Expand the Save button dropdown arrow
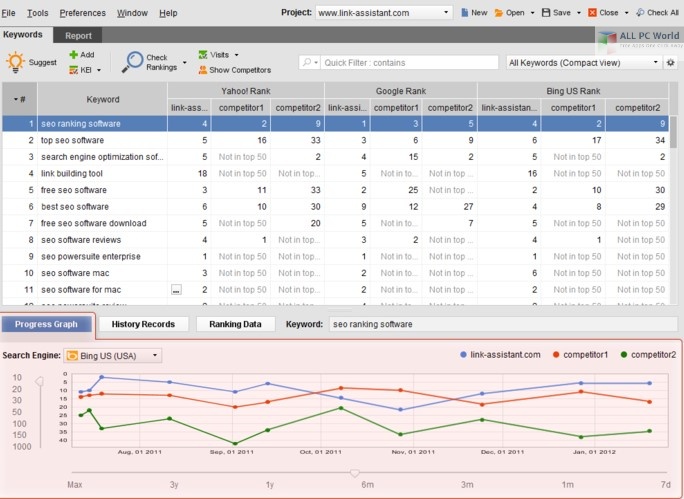684x499 pixels. (x=579, y=13)
